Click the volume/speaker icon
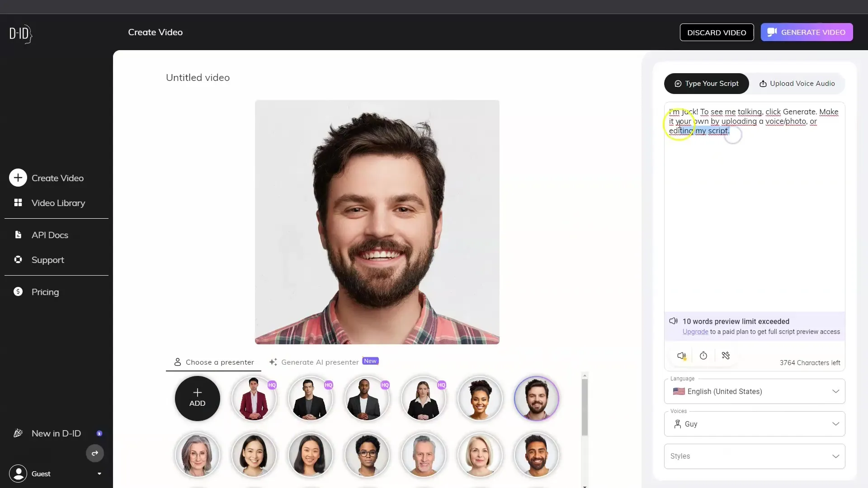868x488 pixels. 681,356
